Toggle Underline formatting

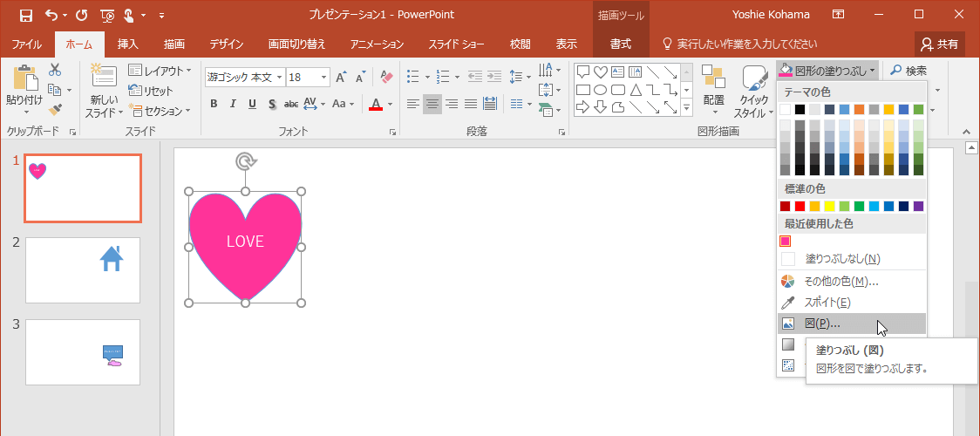pos(253,104)
